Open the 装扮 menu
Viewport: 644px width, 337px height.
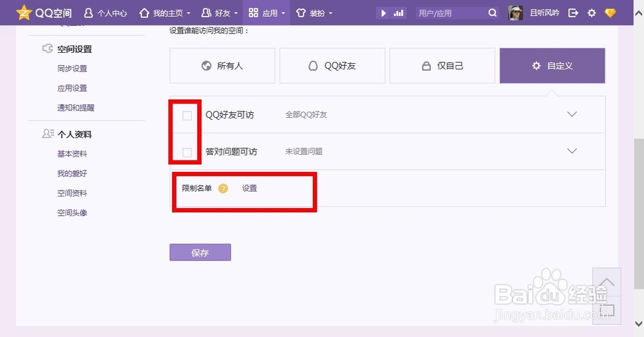click(x=314, y=13)
